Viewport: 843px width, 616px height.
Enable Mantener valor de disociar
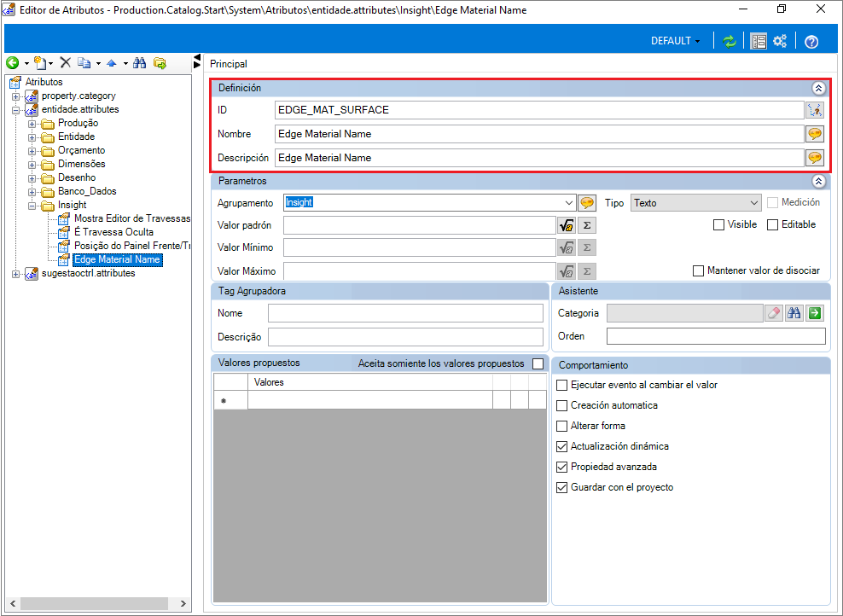699,271
